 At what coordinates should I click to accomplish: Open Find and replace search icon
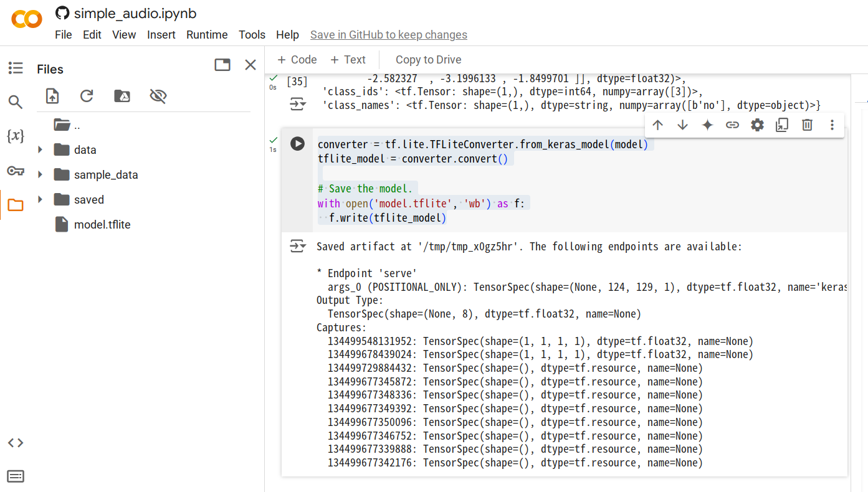coord(16,102)
